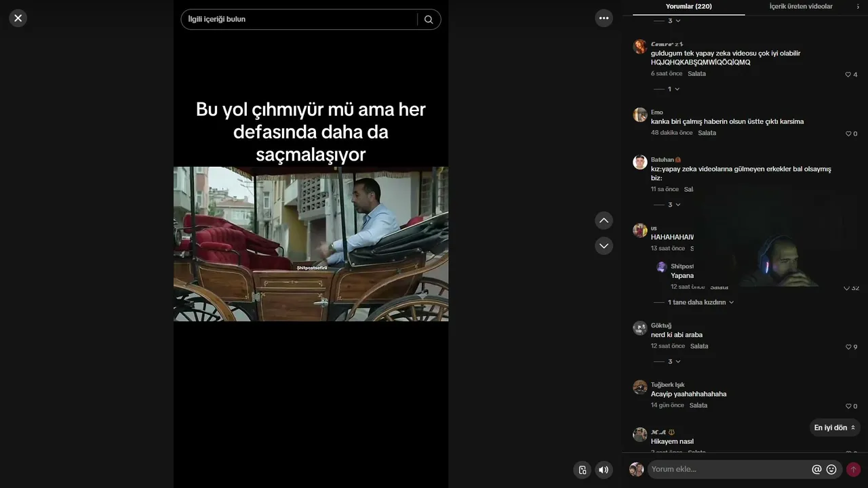
Task: Click comment text 'nerd ki abi araba'
Action: click(677, 335)
